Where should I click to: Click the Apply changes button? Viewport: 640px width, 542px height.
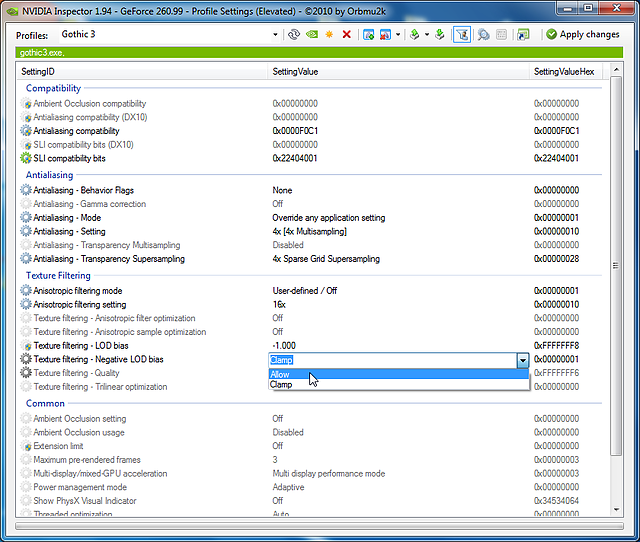pyautogui.click(x=583, y=35)
